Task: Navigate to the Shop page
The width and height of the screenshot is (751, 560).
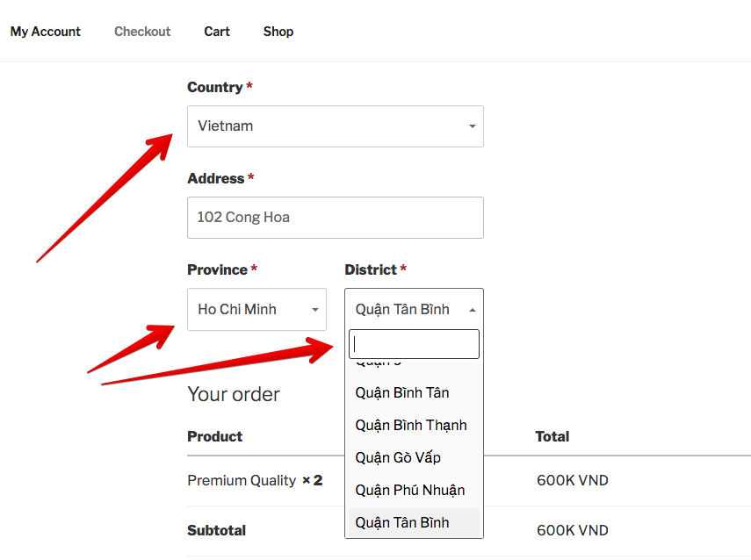Action: click(278, 32)
